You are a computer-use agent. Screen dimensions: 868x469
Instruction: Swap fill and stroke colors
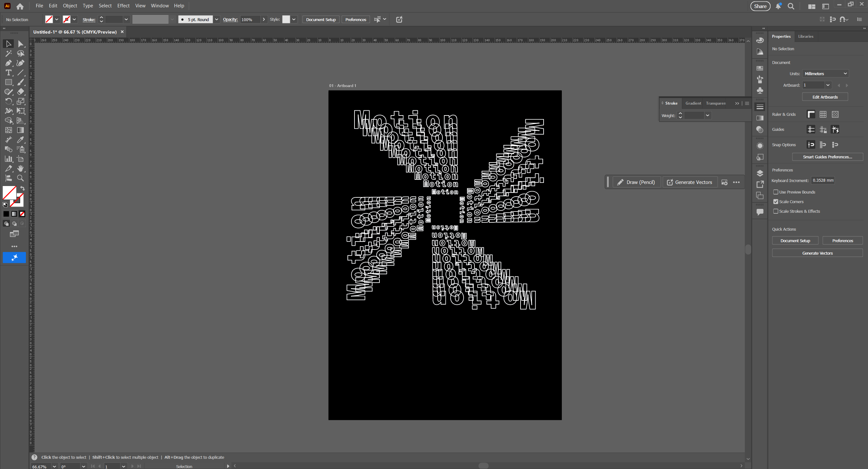click(22, 188)
